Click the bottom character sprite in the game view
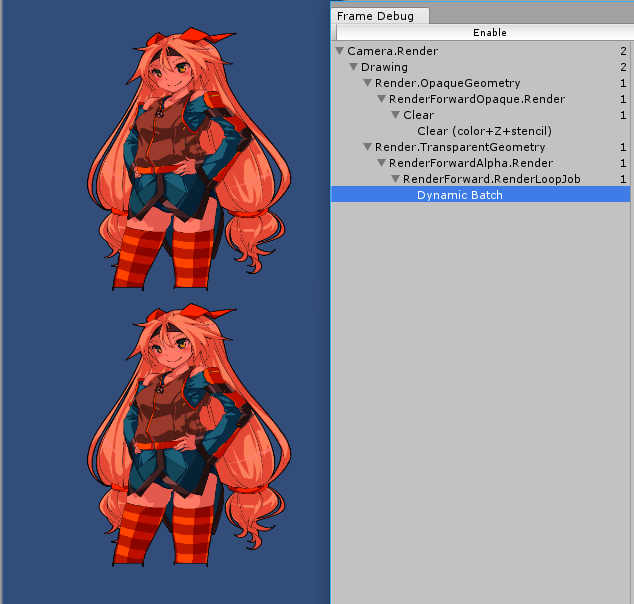 (x=189, y=435)
